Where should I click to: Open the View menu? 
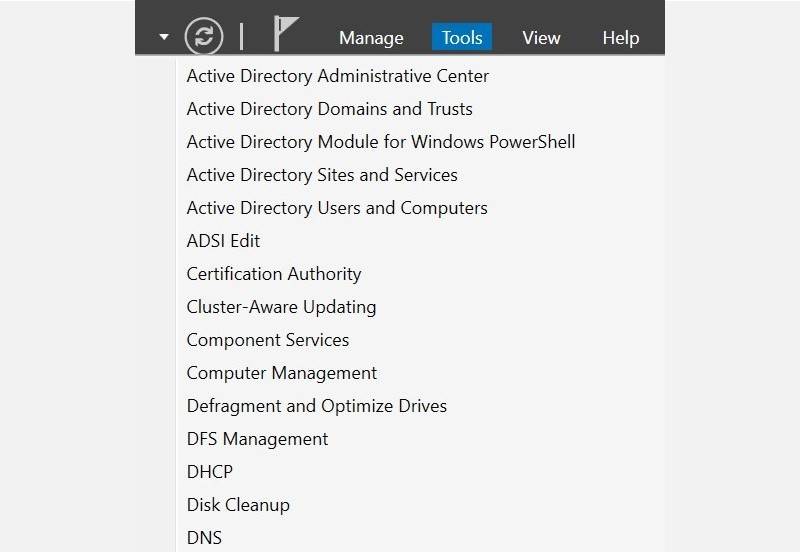(x=541, y=38)
